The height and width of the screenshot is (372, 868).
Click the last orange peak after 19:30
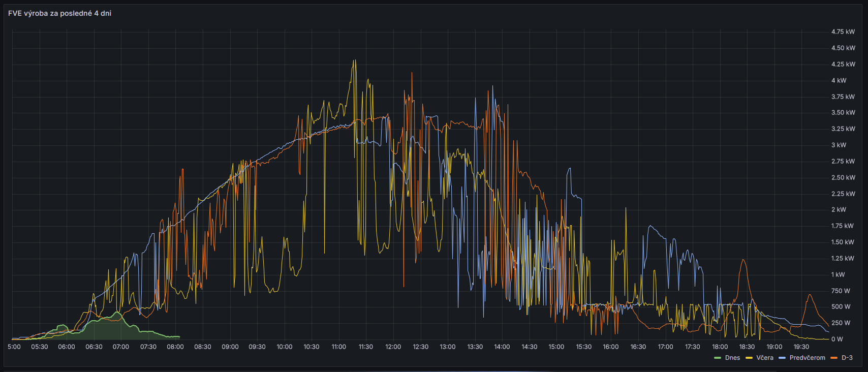[810, 295]
